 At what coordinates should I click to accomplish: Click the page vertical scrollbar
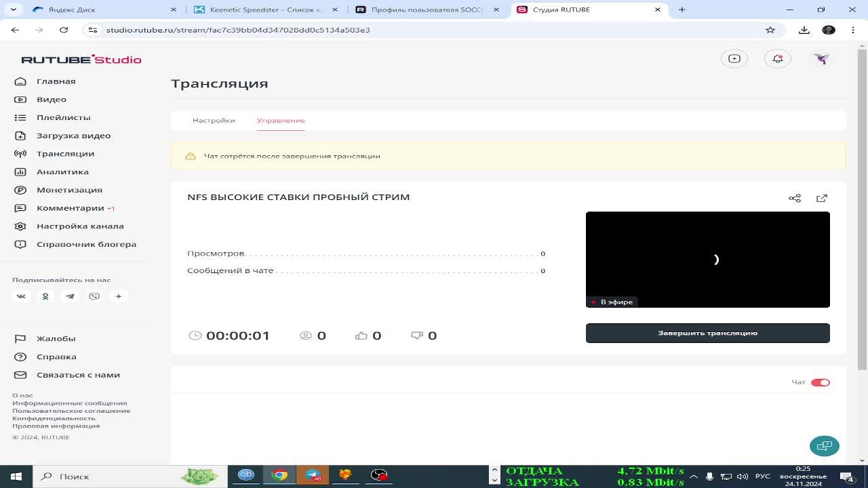[x=863, y=210]
